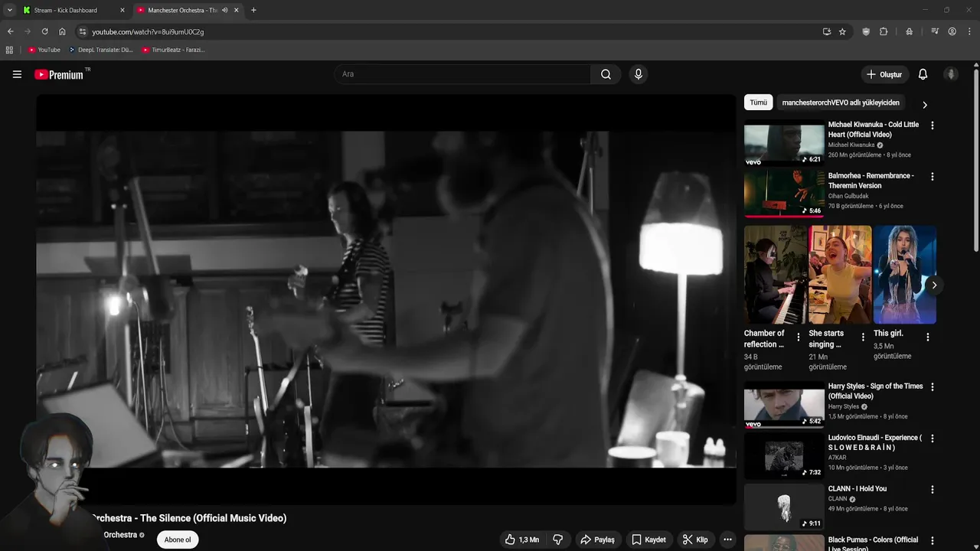
Task: Open options for Balmorhea Remembrance video
Action: tap(932, 177)
